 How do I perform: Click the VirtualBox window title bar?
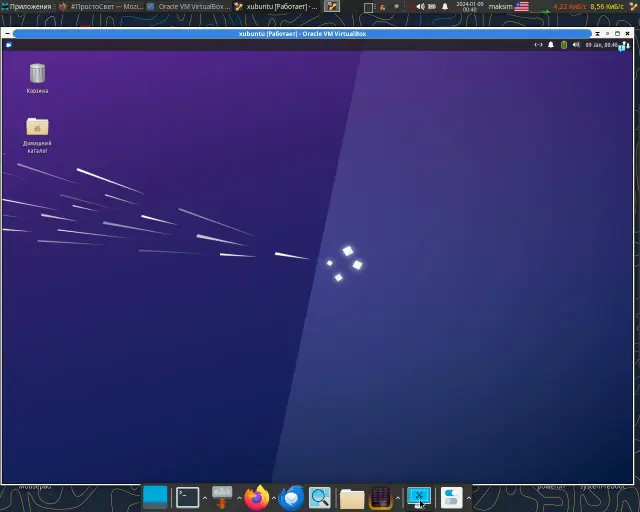(302, 33)
